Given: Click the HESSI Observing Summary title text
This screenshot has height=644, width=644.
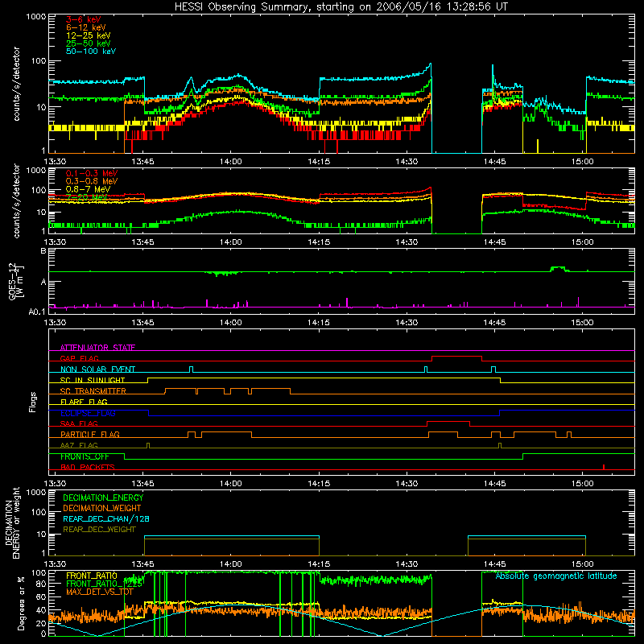Looking at the screenshot, I should (341, 7).
